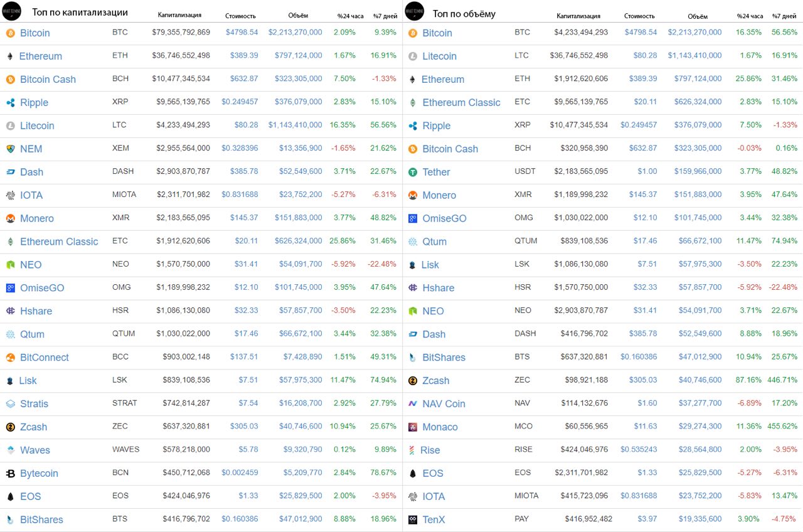The image size is (803, 532).
Task: Click the $0.328396 NEM price
Action: 240,148
